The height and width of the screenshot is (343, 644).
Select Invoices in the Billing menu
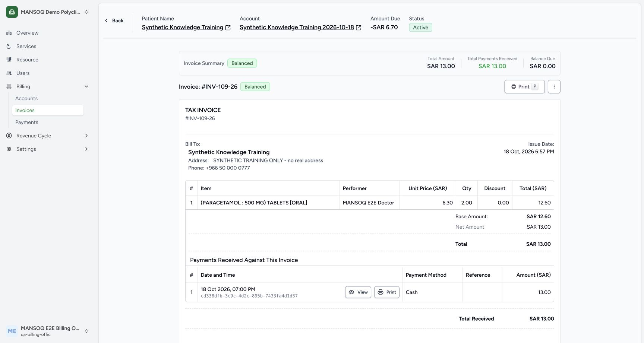click(48, 110)
